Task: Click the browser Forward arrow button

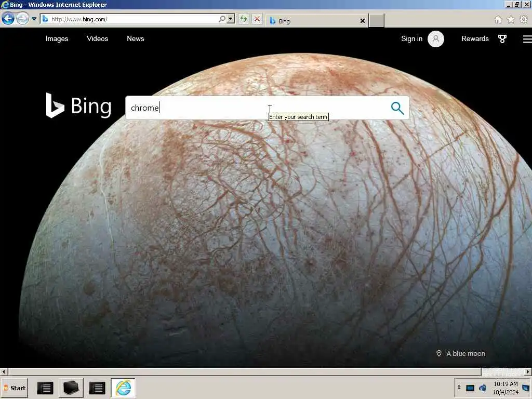Action: pyautogui.click(x=23, y=18)
